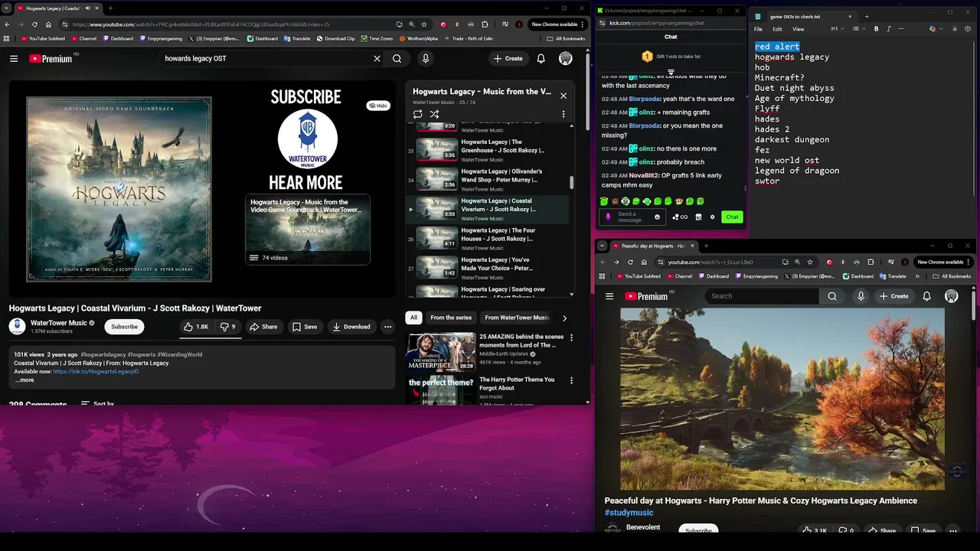
Task: Click 'New Chrome available' in the left Chrome window
Action: (x=557, y=24)
